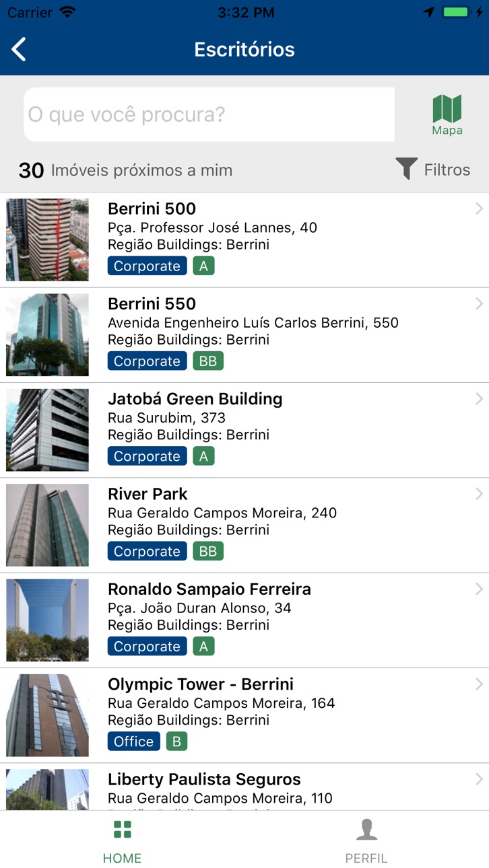
Task: Select the Liberty Paulista Seguros listing
Action: coord(244,787)
